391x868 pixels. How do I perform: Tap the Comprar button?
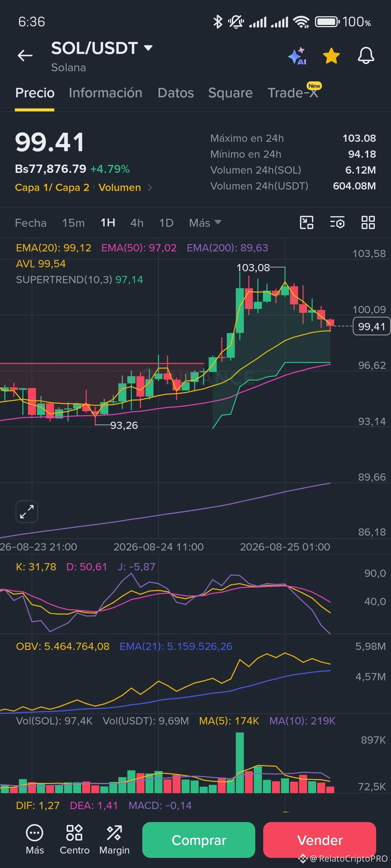pyautogui.click(x=199, y=840)
